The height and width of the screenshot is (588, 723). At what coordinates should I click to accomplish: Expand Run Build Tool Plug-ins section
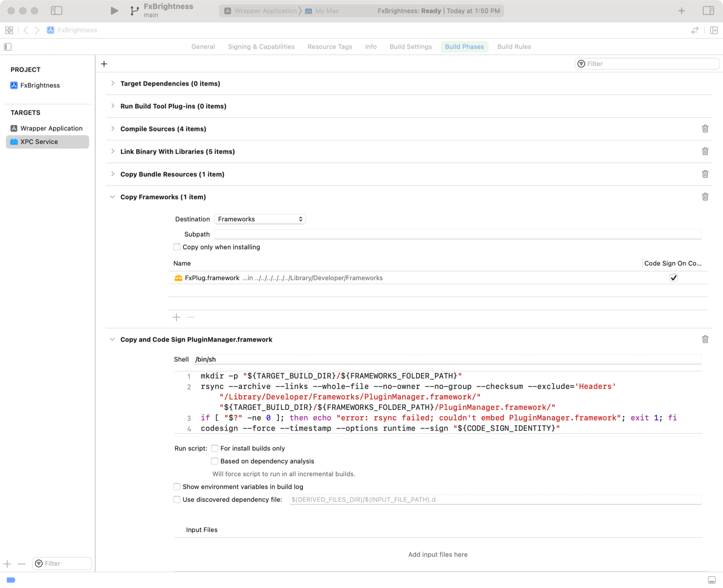113,106
